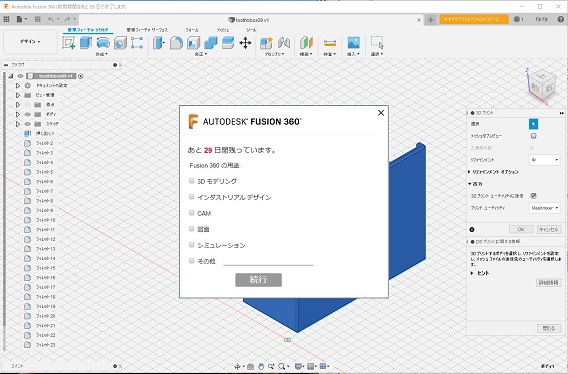Check the CAM checkbox
Viewport: 568px width, 374px height.
click(x=192, y=212)
